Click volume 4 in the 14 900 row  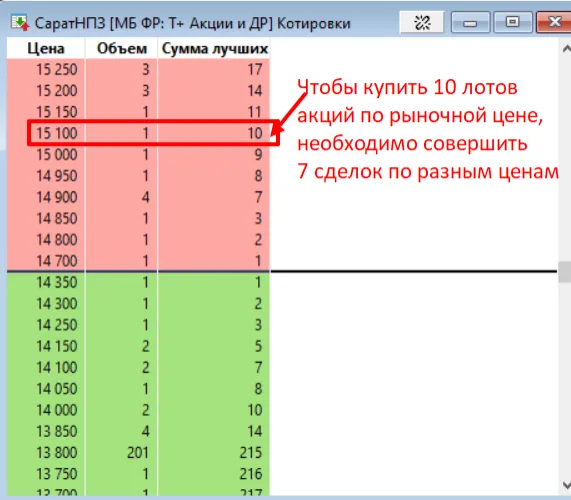tap(146, 197)
